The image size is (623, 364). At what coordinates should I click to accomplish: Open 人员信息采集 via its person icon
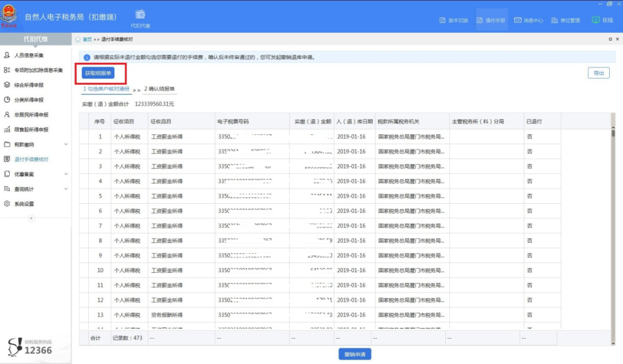click(7, 55)
